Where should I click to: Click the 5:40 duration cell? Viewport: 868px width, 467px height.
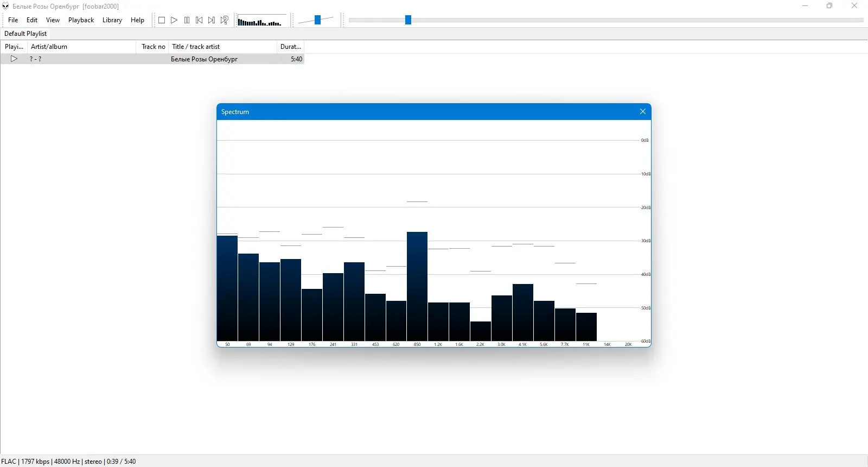pyautogui.click(x=296, y=59)
